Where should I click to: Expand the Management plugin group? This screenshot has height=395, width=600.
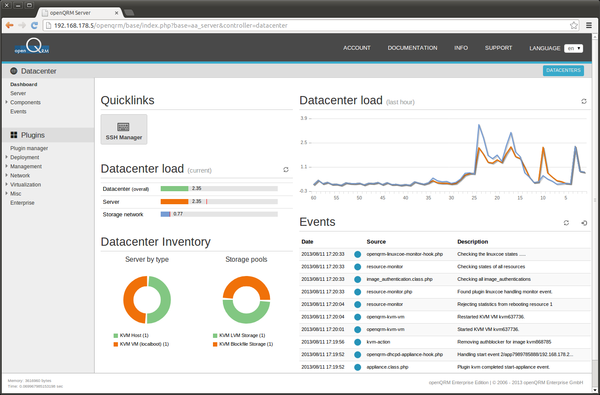click(7, 166)
